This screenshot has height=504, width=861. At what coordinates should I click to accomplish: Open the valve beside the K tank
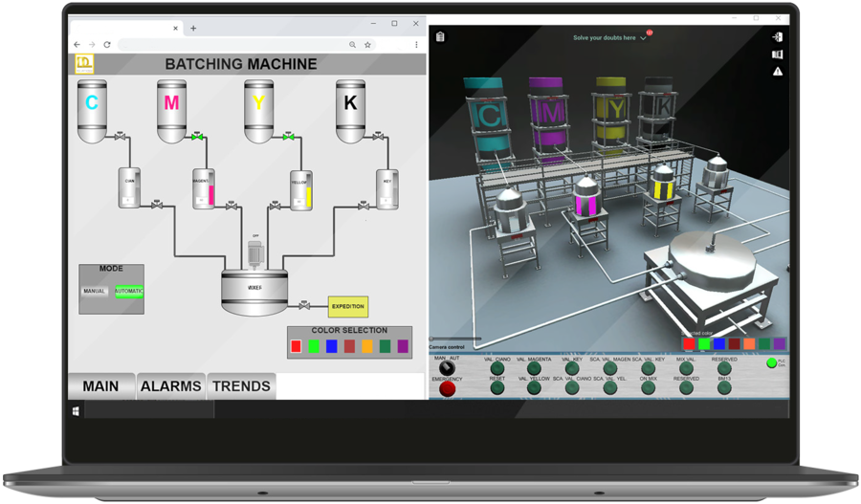pyautogui.click(x=378, y=136)
